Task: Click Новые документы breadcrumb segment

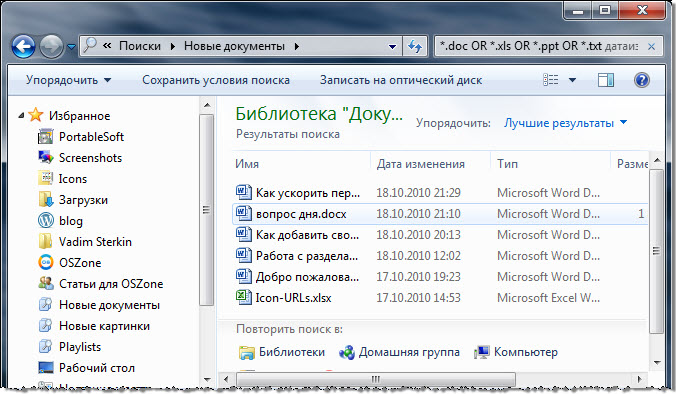Action: (x=234, y=46)
